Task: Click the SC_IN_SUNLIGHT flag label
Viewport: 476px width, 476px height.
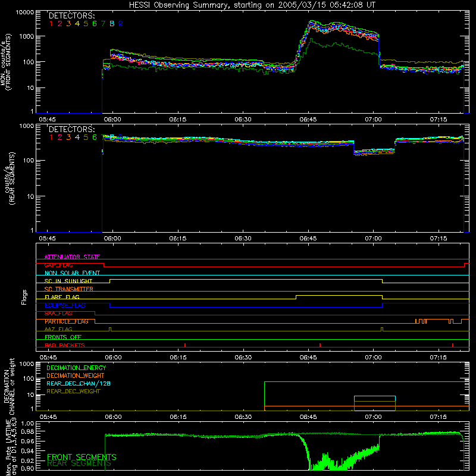Action: (68, 281)
